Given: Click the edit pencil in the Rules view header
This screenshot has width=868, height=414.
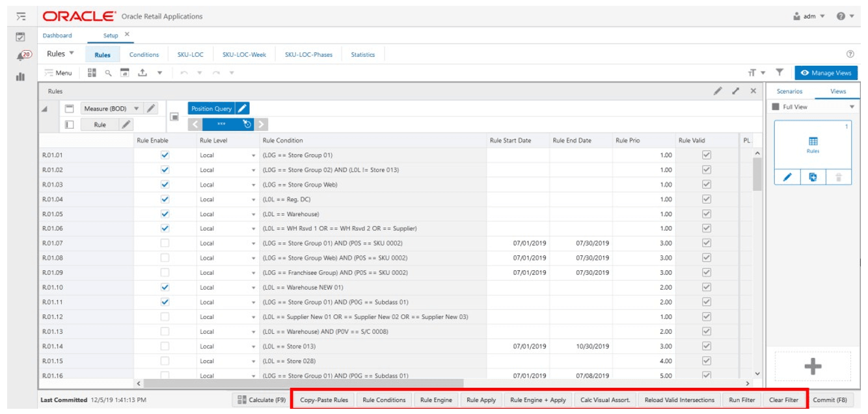Looking at the screenshot, I should coord(718,91).
